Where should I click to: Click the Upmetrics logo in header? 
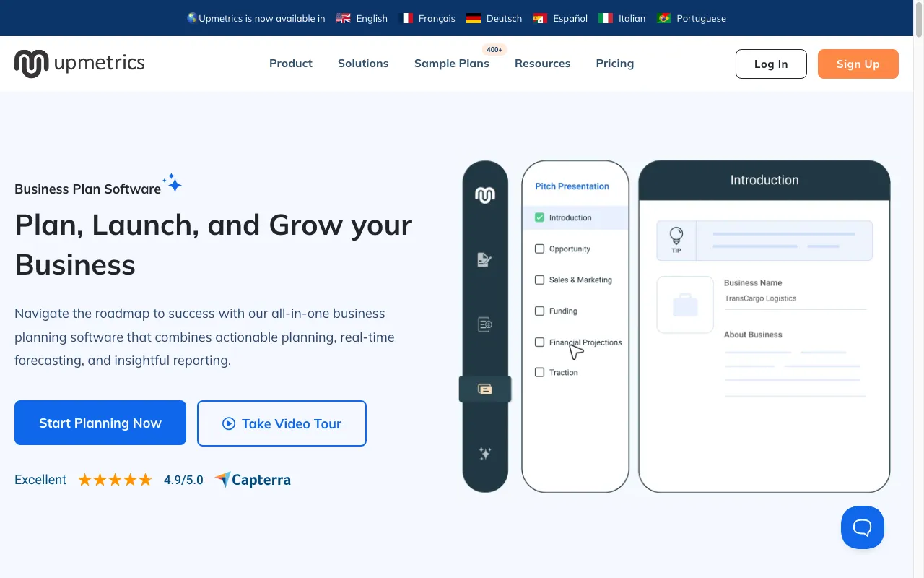tap(79, 64)
